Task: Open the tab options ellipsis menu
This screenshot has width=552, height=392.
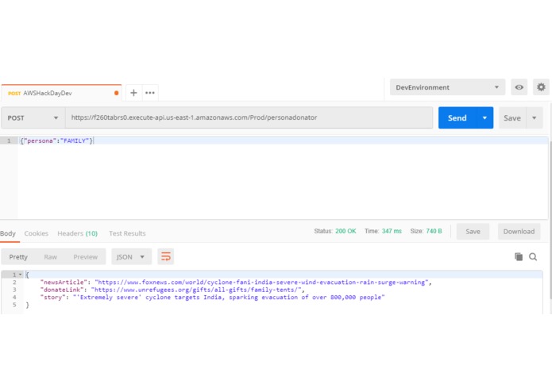Action: tap(150, 93)
